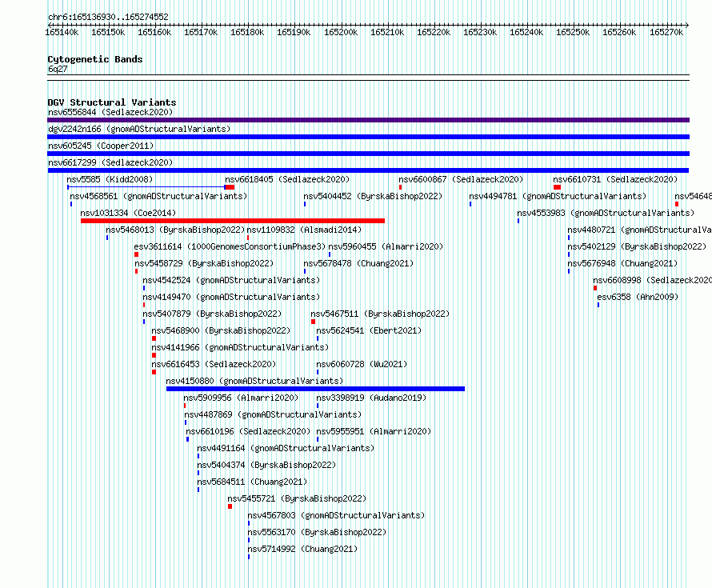Open nsv5955951 (Almarri2020) label
This screenshot has width=712, height=588.
[374, 431]
